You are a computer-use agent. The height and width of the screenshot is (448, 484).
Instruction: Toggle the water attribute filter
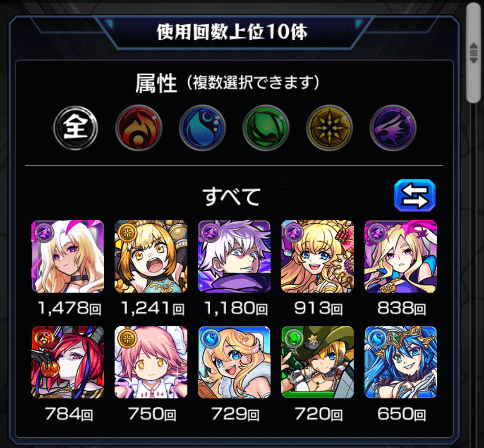click(202, 128)
